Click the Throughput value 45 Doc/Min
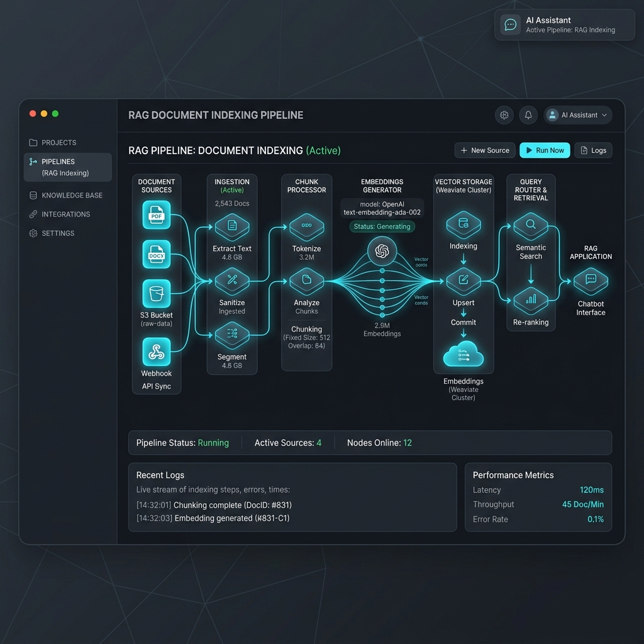 583,504
